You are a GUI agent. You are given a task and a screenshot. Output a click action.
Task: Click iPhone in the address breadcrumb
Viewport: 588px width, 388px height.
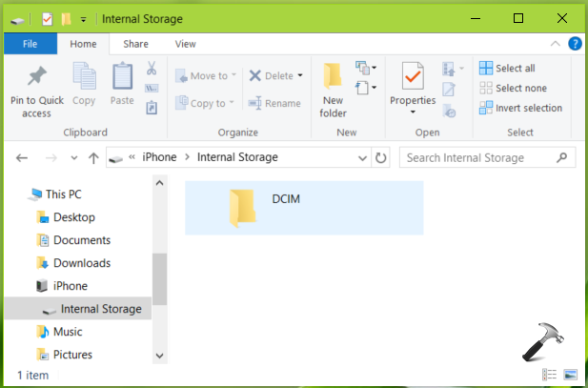click(x=159, y=157)
